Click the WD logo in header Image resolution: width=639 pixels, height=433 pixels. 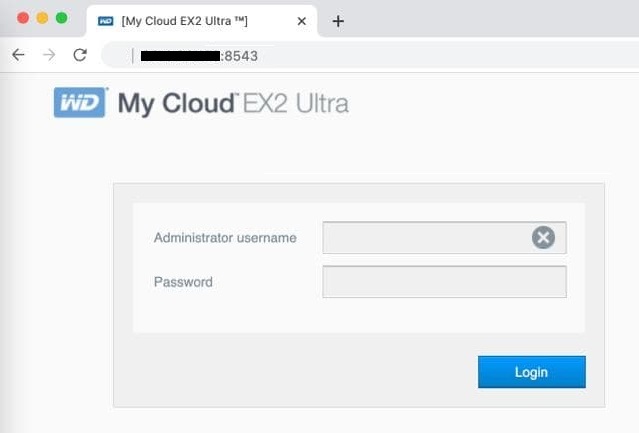[x=80, y=102]
